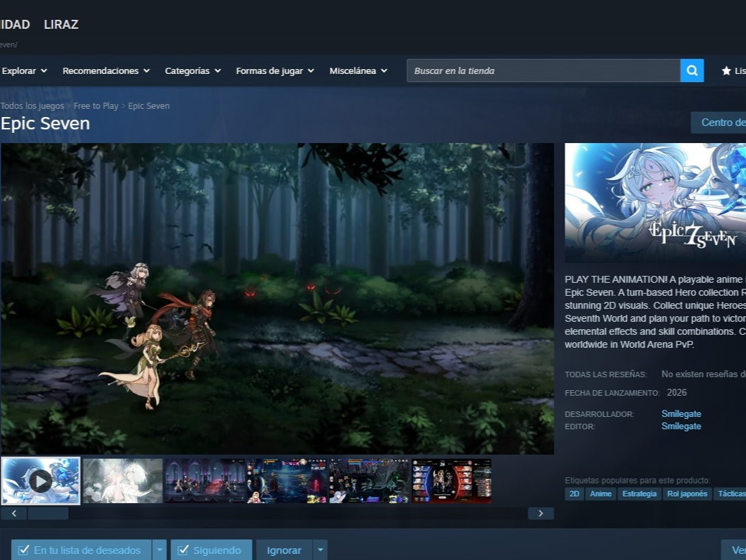Screen dimensions: 746x560
Task: Select the fifth screenshot thumbnail with dragon fight
Action: [x=369, y=481]
